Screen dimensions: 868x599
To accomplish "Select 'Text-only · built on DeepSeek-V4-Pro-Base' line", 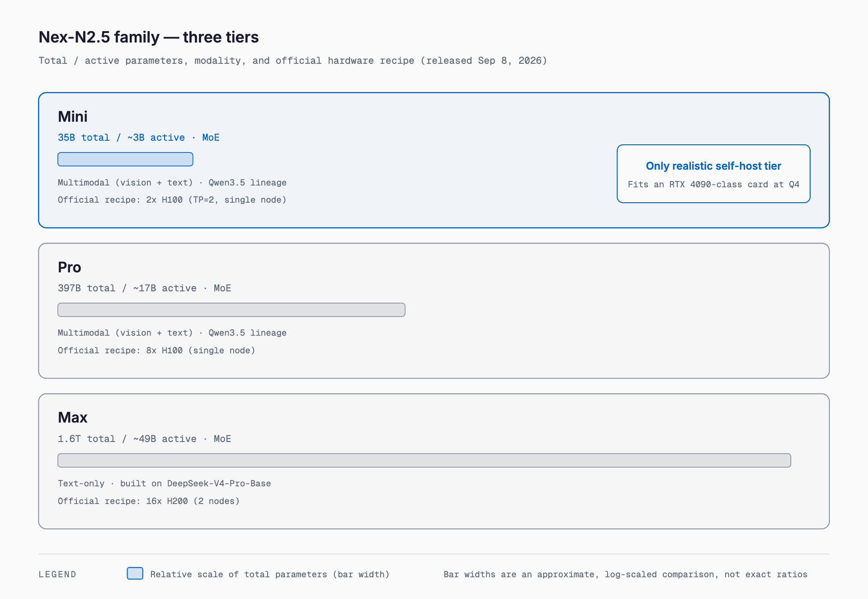I will click(x=165, y=484).
